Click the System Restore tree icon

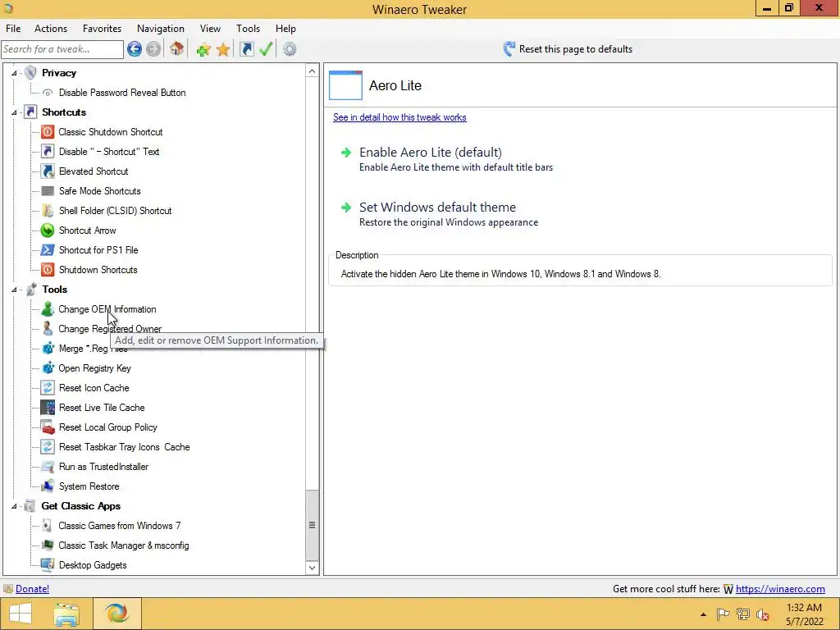[x=48, y=486]
